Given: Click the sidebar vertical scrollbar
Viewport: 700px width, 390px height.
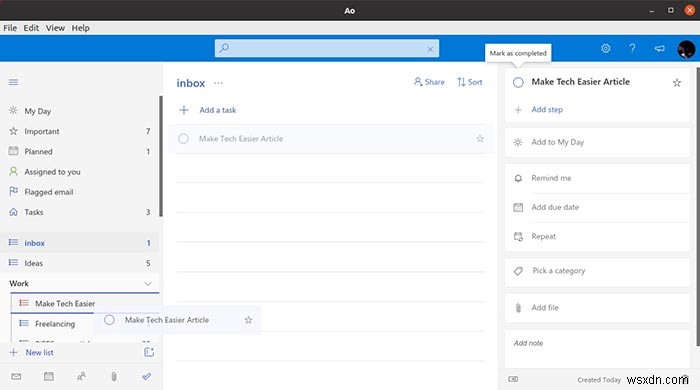Looking at the screenshot, I should [x=161, y=156].
